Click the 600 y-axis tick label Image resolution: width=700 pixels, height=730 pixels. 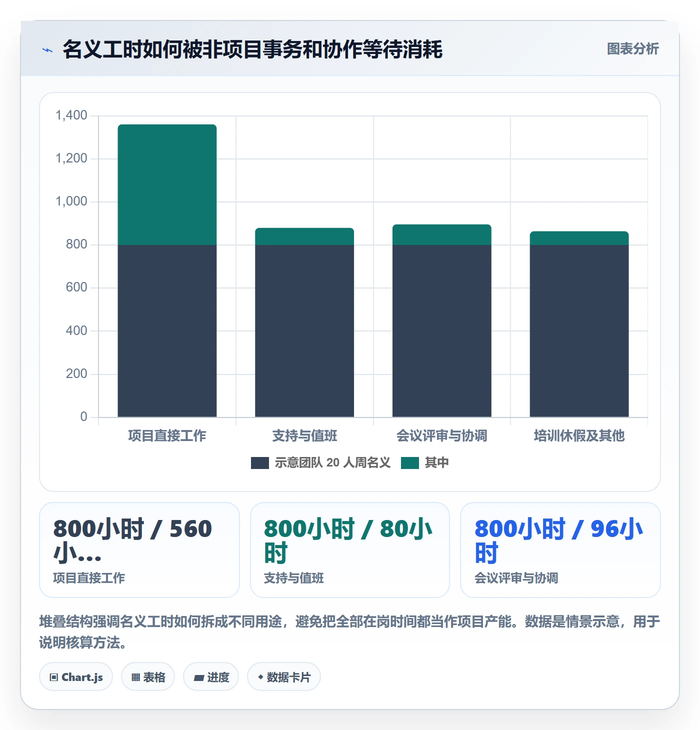(x=76, y=287)
